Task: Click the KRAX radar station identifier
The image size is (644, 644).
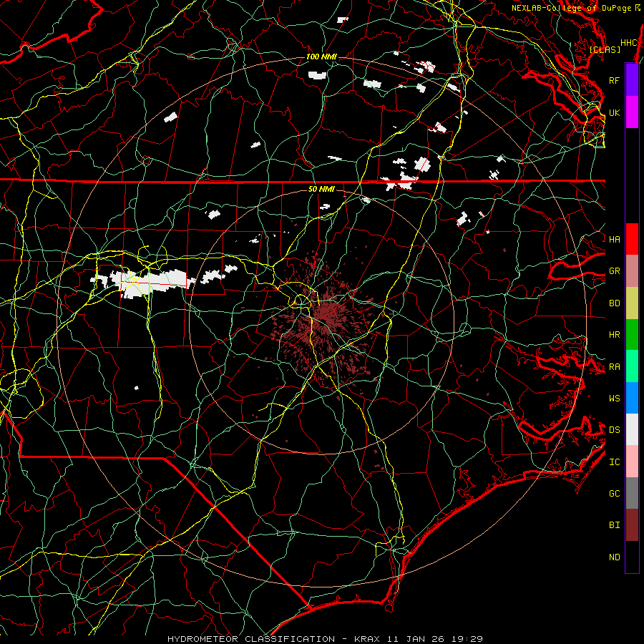Action: point(367,639)
